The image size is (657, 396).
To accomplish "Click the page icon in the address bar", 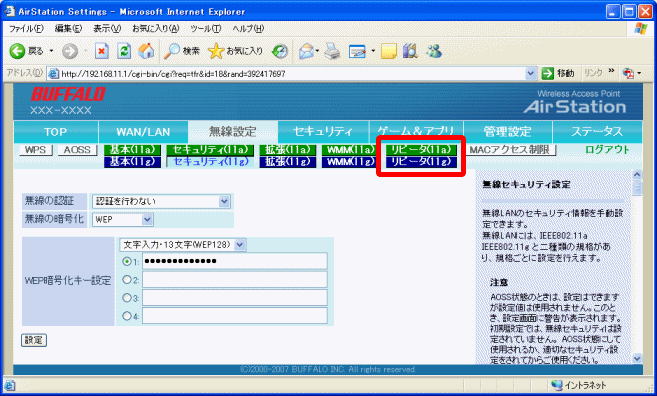I will pyautogui.click(x=53, y=74).
